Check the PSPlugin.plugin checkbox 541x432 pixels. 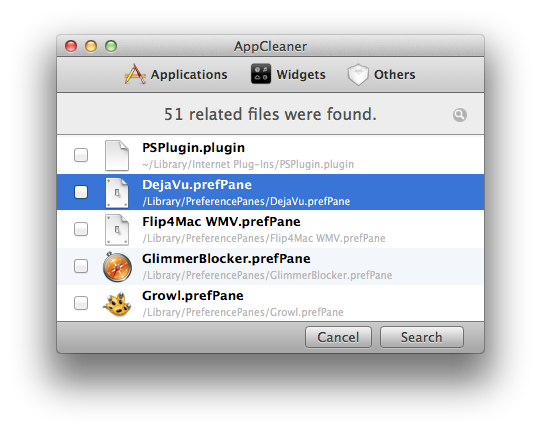pos(81,155)
